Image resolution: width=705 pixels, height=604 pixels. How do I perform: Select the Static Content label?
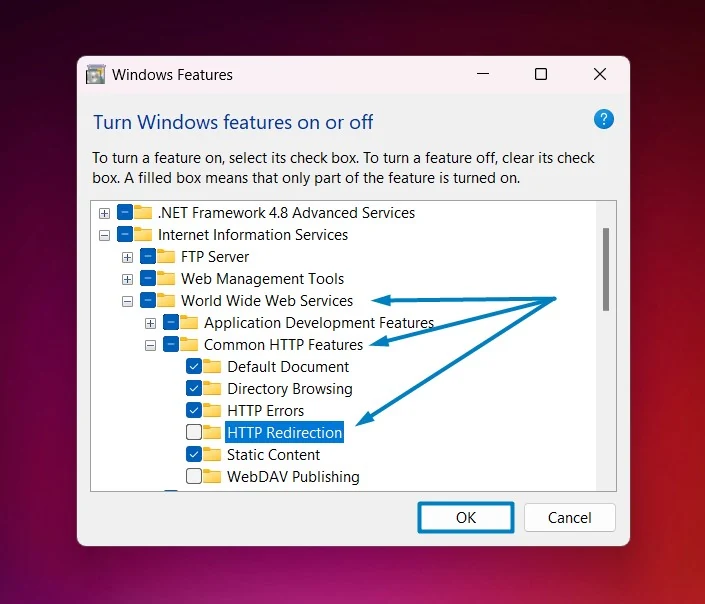pyautogui.click(x=273, y=455)
